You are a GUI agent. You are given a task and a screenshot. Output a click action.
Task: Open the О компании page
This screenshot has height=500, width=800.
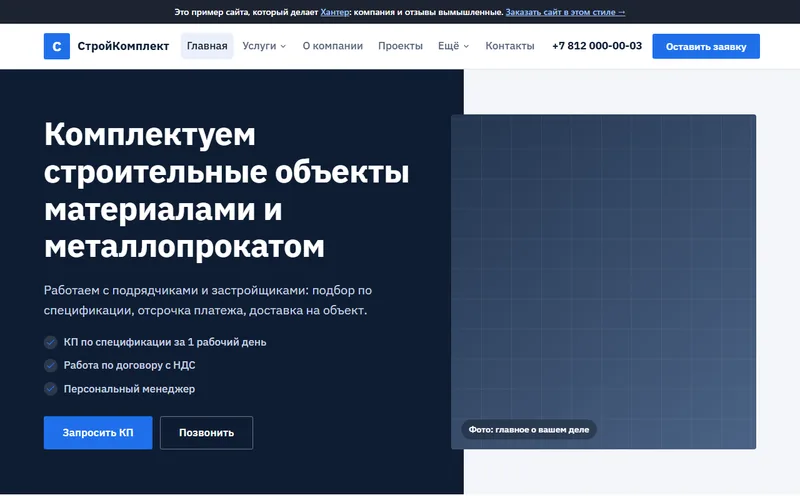(x=333, y=46)
